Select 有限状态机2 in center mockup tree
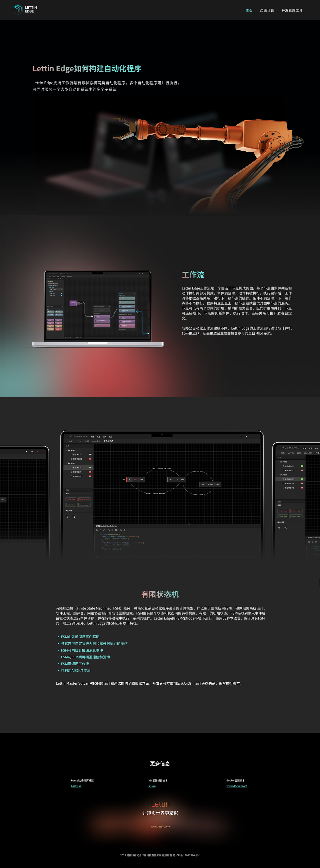The height and width of the screenshot is (868, 320). click(77, 459)
